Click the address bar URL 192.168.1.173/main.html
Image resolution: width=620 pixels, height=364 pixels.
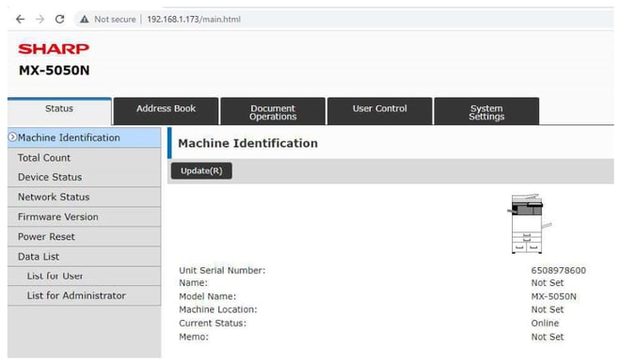point(194,19)
